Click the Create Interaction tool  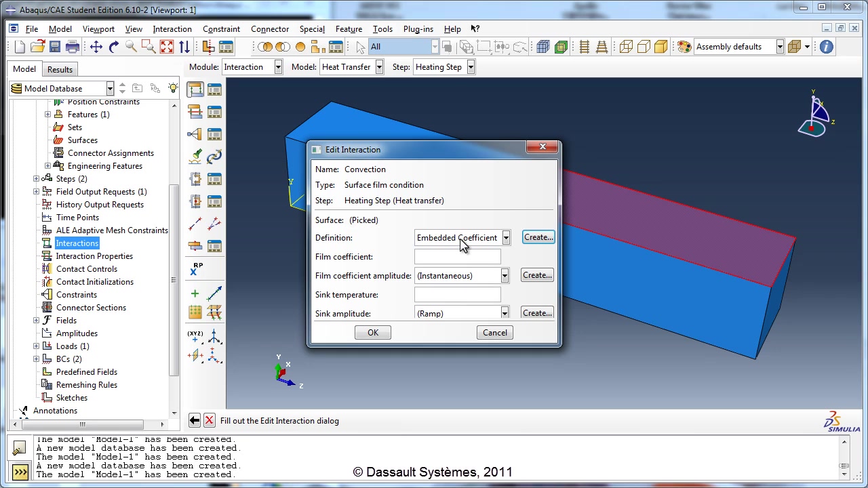click(x=195, y=89)
